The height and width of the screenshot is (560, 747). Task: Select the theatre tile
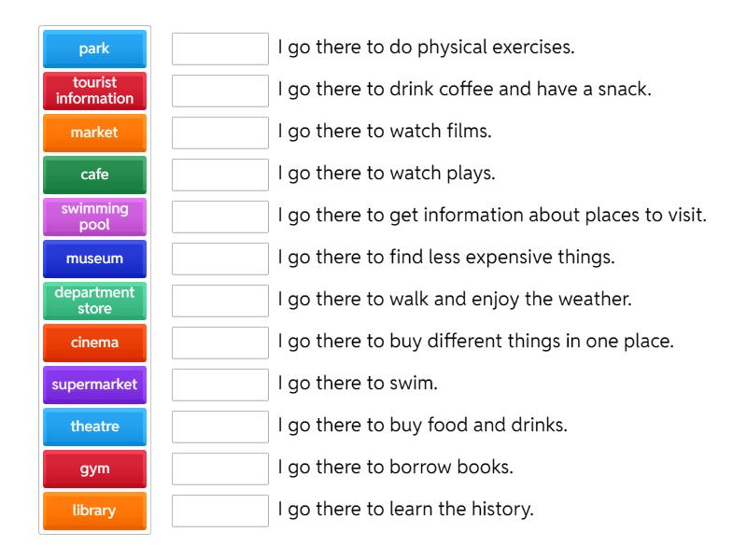pos(93,427)
